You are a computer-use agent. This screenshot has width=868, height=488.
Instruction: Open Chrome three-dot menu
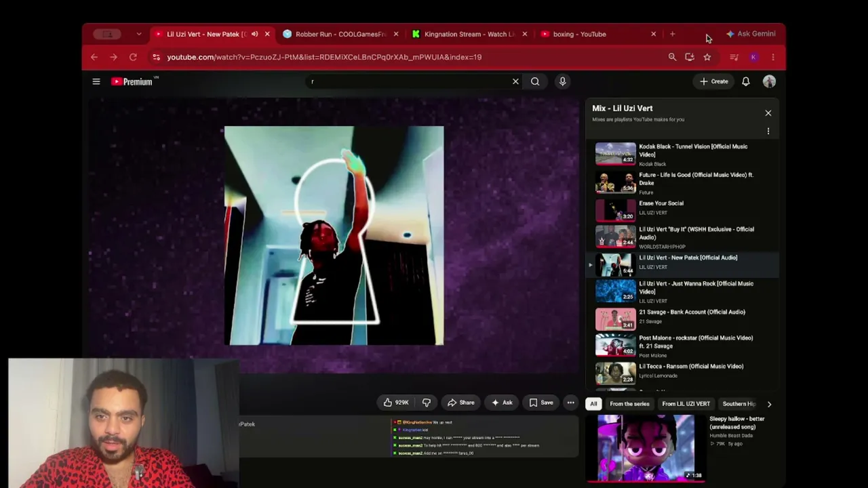tap(773, 57)
